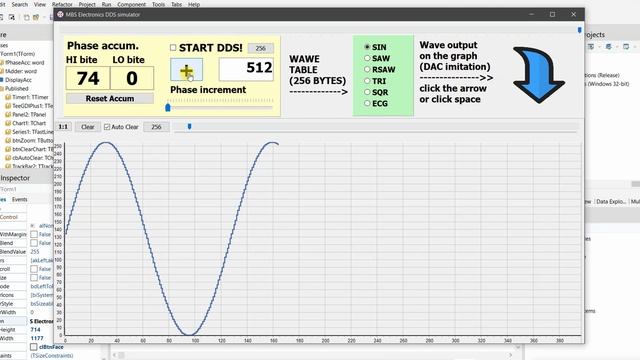Screen dimensions: 640x360
Task: Click the 256 label beside START DDS!
Action: [260, 48]
